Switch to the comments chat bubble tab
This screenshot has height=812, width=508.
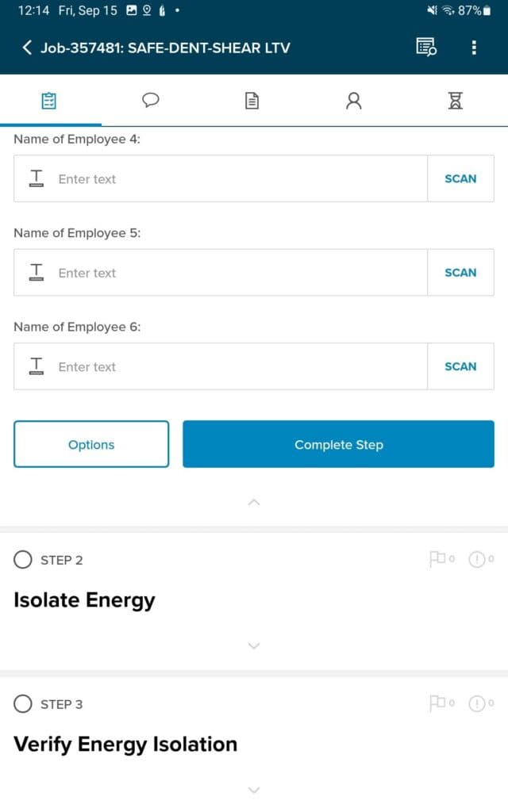point(151,101)
